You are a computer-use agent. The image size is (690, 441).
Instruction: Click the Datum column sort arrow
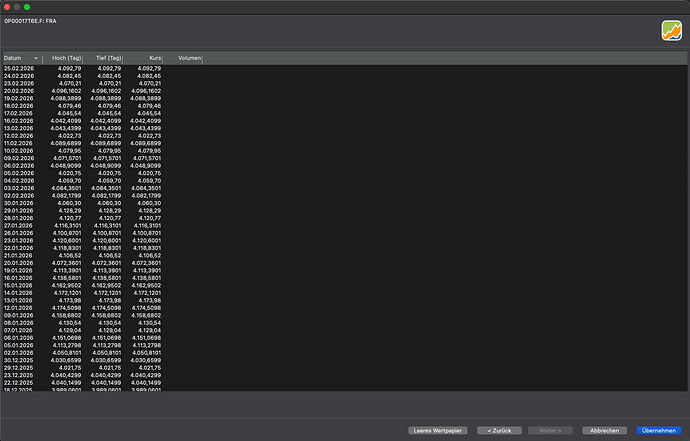point(36,59)
